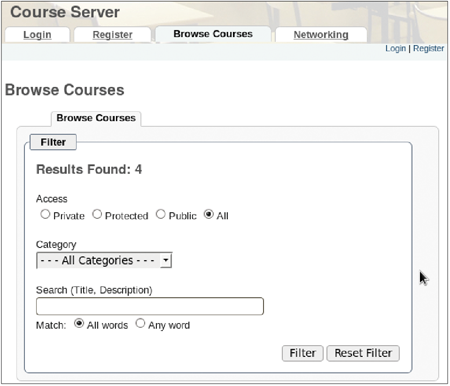Click the Course Server title
This screenshot has width=450, height=386.
pyautogui.click(x=65, y=12)
